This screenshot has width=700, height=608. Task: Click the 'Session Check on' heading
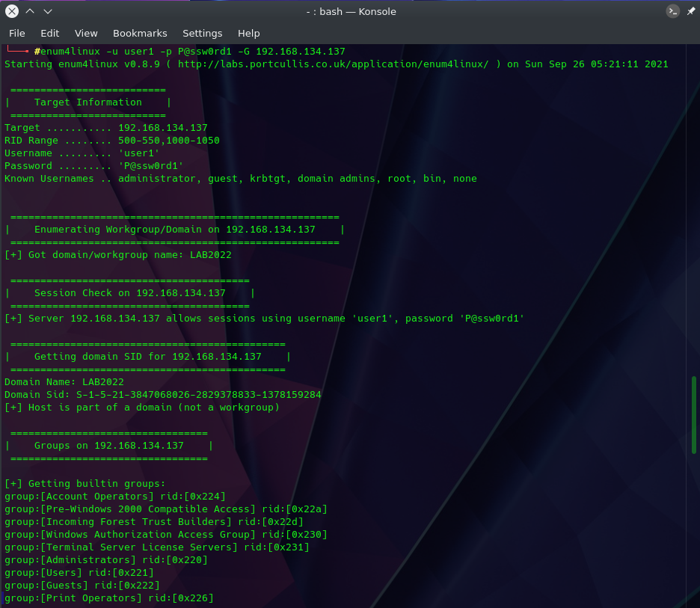click(x=130, y=293)
